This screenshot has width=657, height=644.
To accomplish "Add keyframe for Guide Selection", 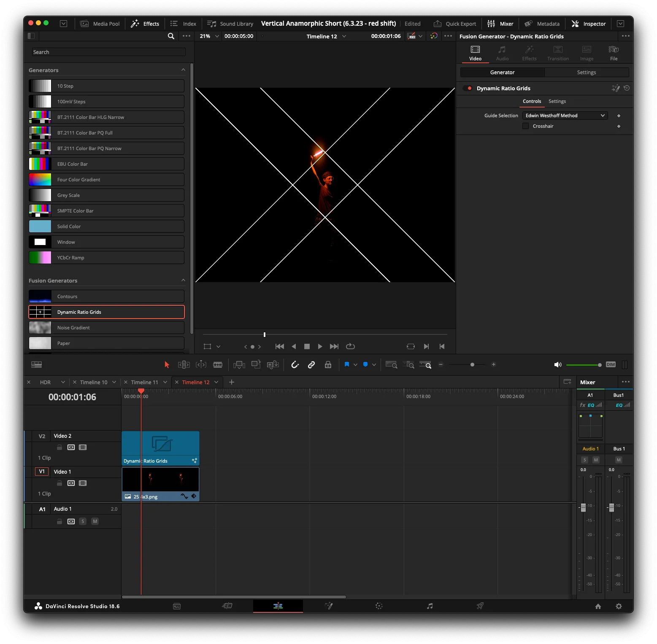I will [x=619, y=116].
